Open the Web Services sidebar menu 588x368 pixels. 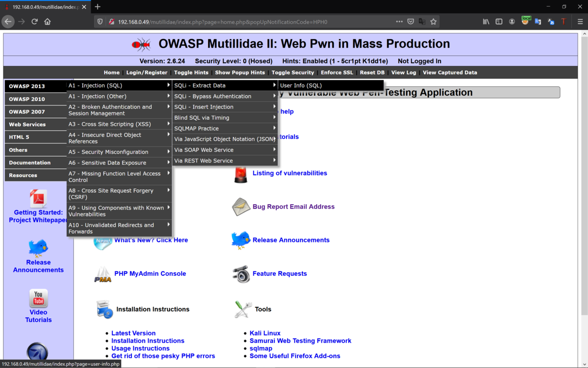click(x=36, y=125)
